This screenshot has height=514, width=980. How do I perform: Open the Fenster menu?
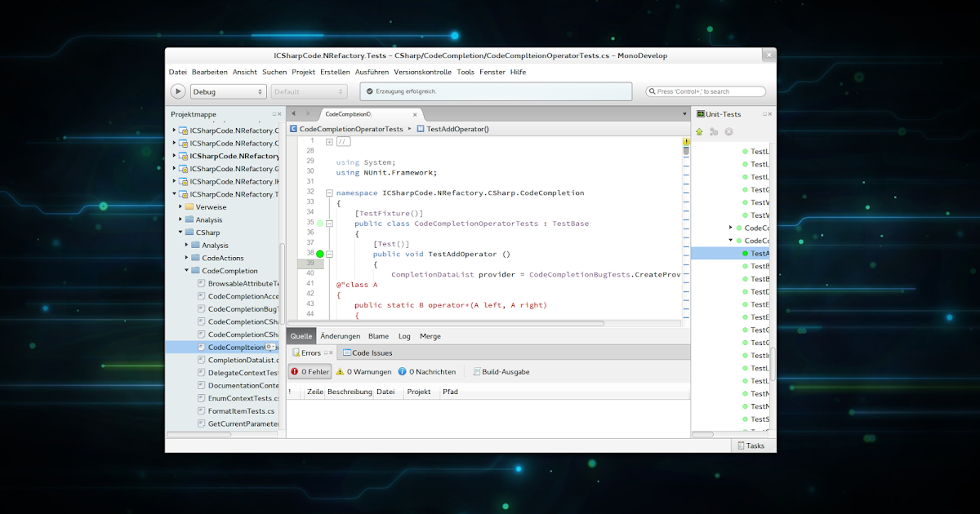click(x=492, y=72)
